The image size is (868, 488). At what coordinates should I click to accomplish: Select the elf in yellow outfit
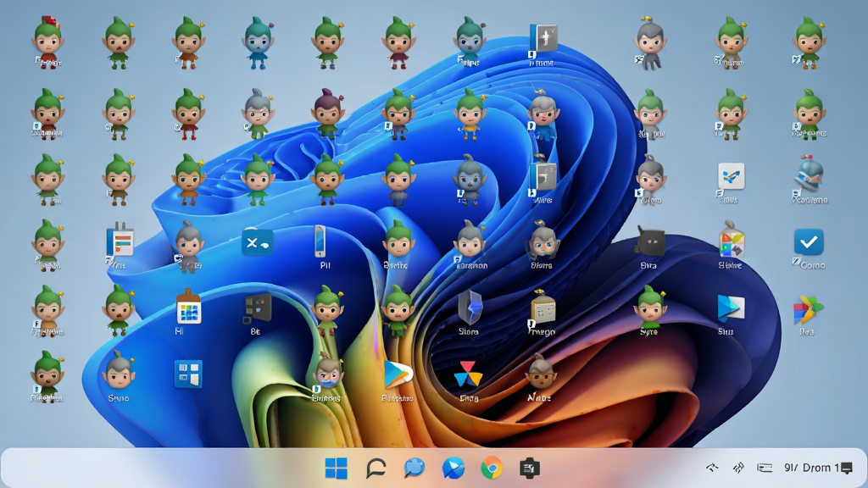point(470,114)
